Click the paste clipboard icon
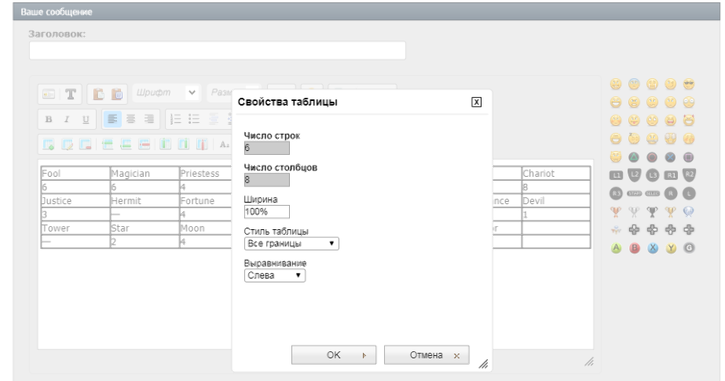 click(x=98, y=94)
